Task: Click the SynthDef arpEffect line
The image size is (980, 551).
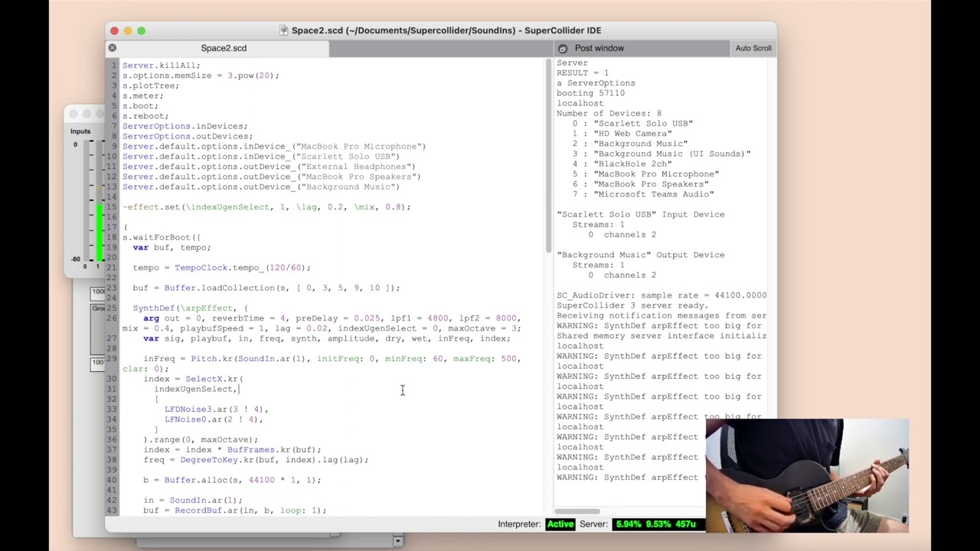Action: pyautogui.click(x=190, y=308)
